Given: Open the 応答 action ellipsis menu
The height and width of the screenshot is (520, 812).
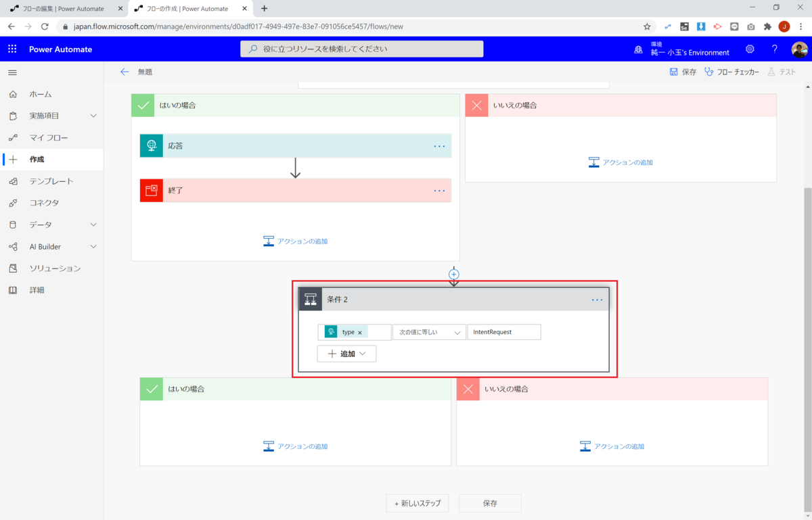Looking at the screenshot, I should click(x=440, y=146).
